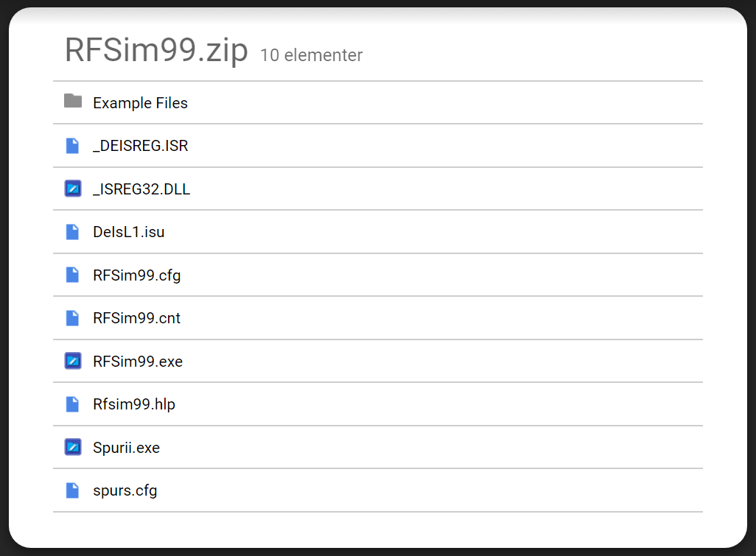This screenshot has width=756, height=556.
Task: Click the RFSim99.cnt file icon
Action: coord(72,318)
